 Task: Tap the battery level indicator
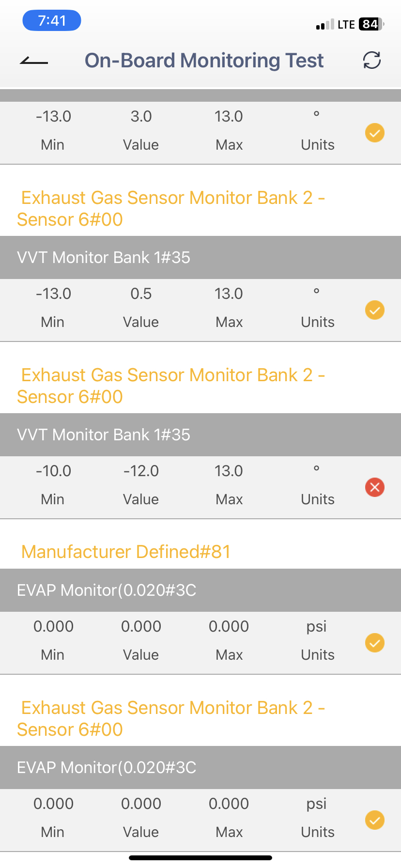371,24
